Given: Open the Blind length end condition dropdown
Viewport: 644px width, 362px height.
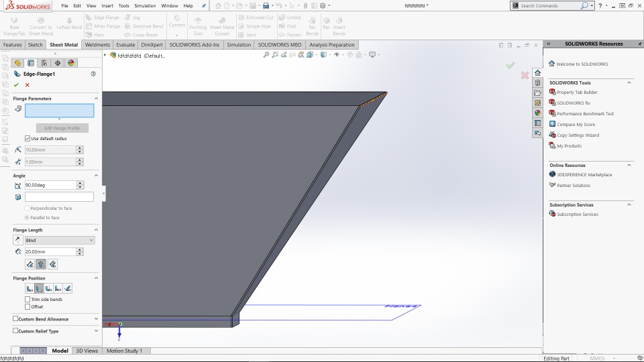Looking at the screenshot, I should (x=60, y=240).
